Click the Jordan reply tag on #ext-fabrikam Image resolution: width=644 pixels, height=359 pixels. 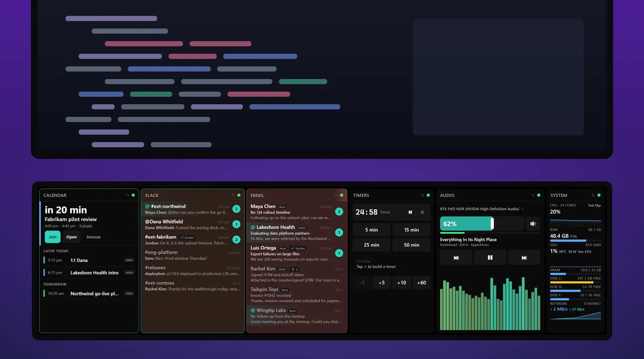[x=187, y=237]
